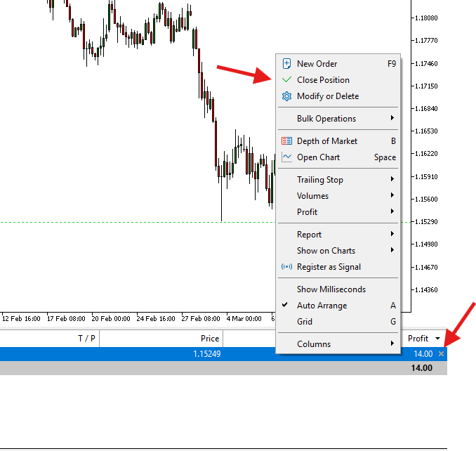476x451 pixels.
Task: Toggle the Grid option
Action: click(x=338, y=321)
